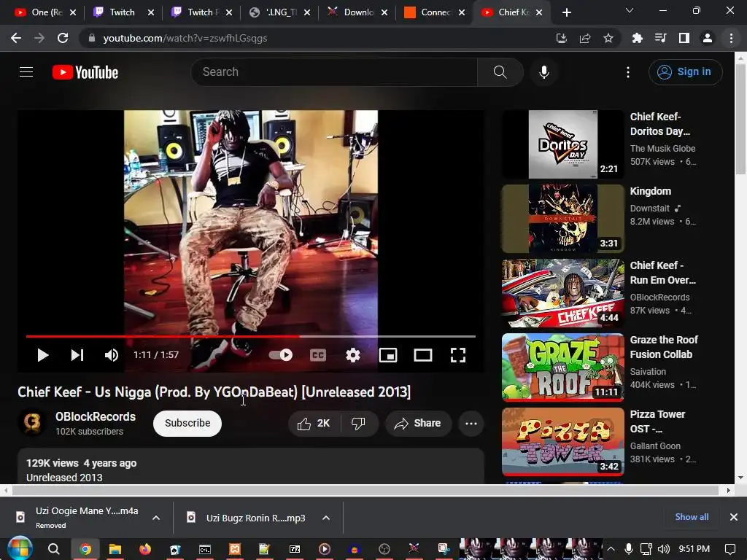Toggle Chrome side panel
This screenshot has width=747, height=560.
tap(684, 38)
